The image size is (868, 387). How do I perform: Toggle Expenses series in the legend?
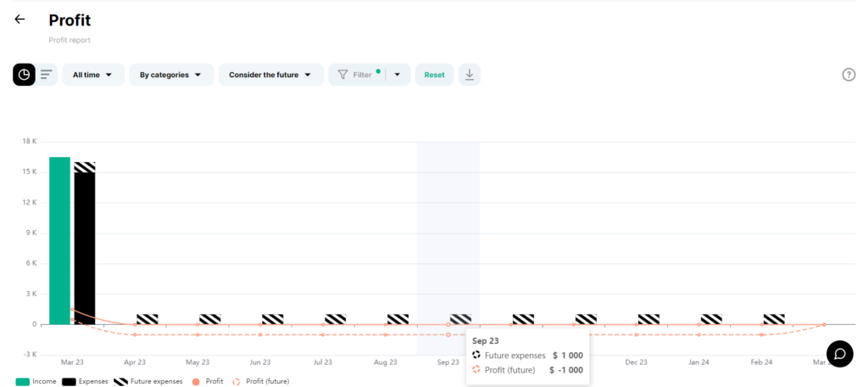[x=86, y=381]
